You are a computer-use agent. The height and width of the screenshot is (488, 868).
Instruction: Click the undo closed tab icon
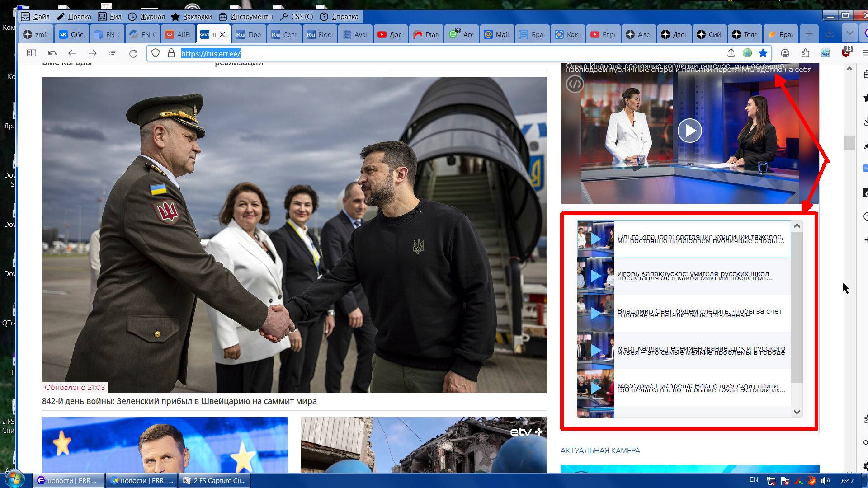pyautogui.click(x=52, y=53)
